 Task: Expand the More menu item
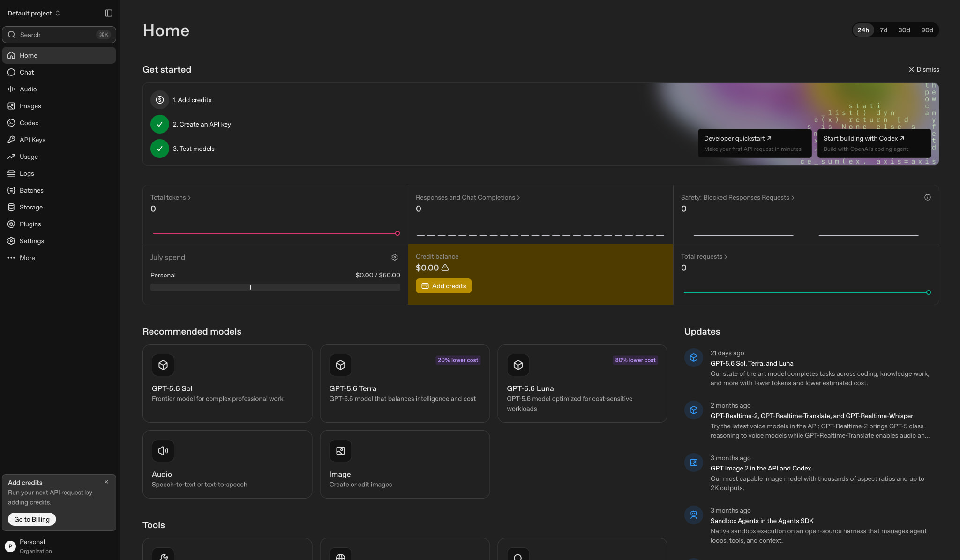59,258
